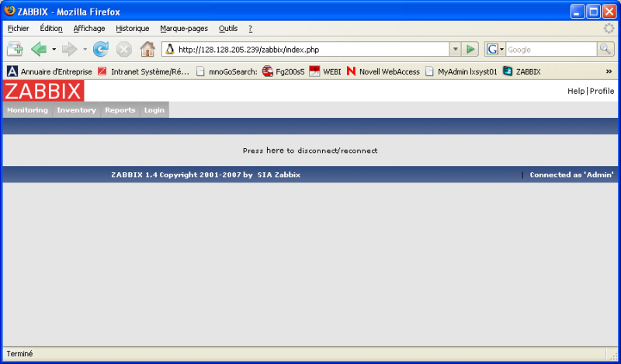This screenshot has height=364, width=621.
Task: Click the 'Terminé' status bar text
Action: click(x=20, y=354)
